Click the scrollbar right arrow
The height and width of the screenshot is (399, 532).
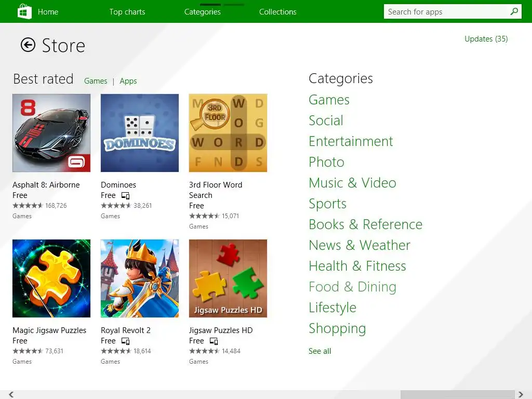click(x=521, y=394)
